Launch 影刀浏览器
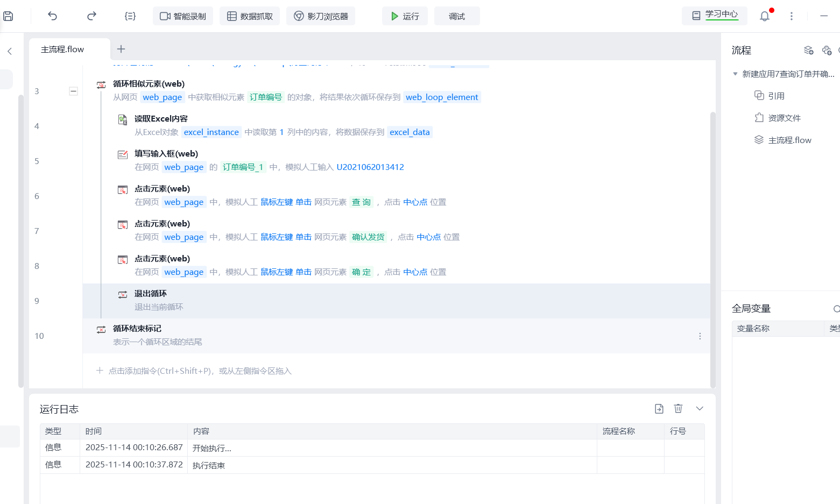 [321, 16]
